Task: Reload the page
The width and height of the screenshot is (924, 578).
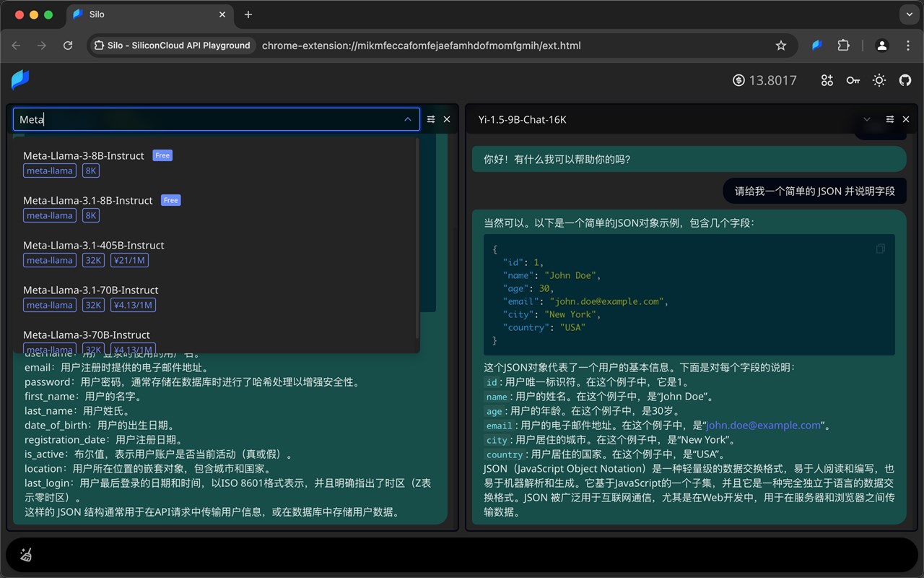Action: point(68,46)
